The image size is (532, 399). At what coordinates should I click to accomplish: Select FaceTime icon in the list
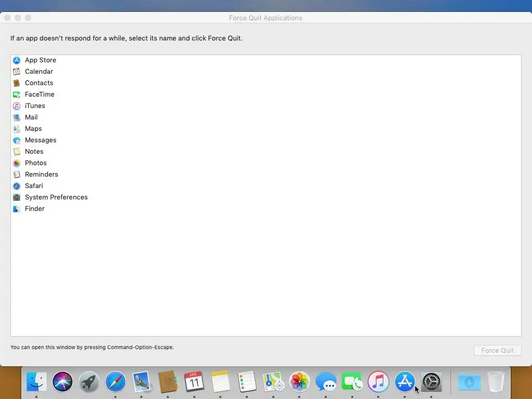coord(17,95)
